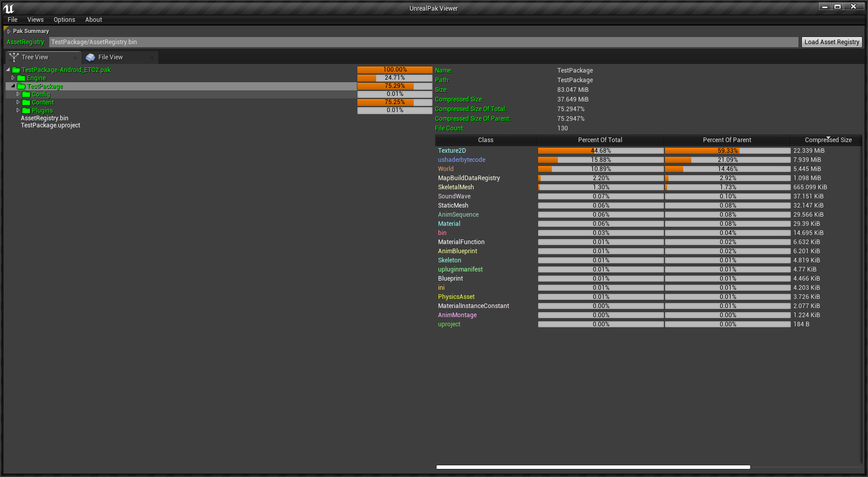The width and height of the screenshot is (868, 477).
Task: Click the Config folder icon
Action: point(26,94)
